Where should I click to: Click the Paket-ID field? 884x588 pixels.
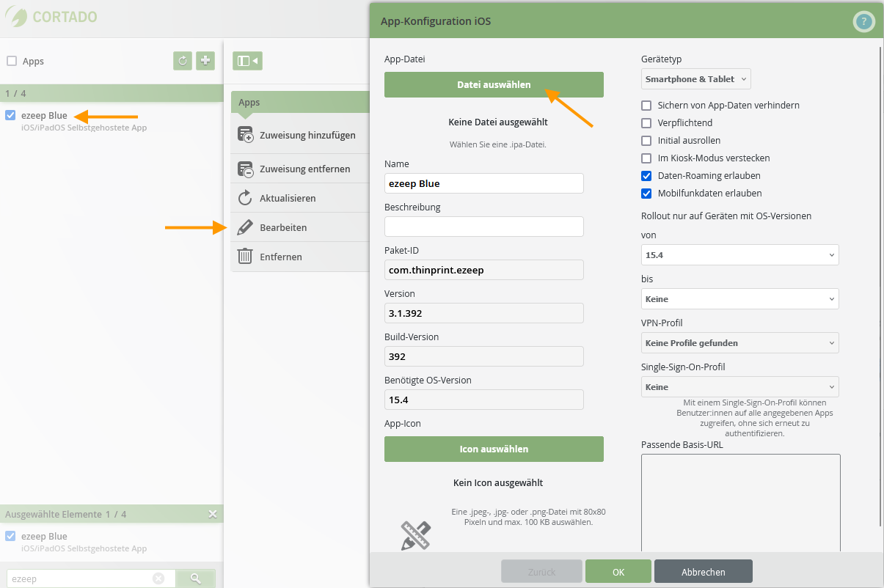pos(484,270)
